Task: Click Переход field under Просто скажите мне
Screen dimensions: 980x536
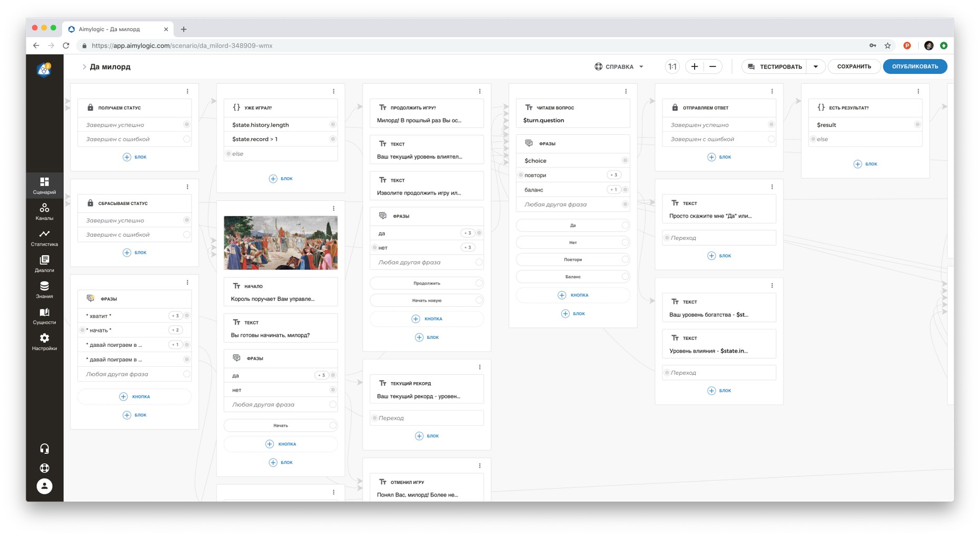Action: (x=719, y=238)
